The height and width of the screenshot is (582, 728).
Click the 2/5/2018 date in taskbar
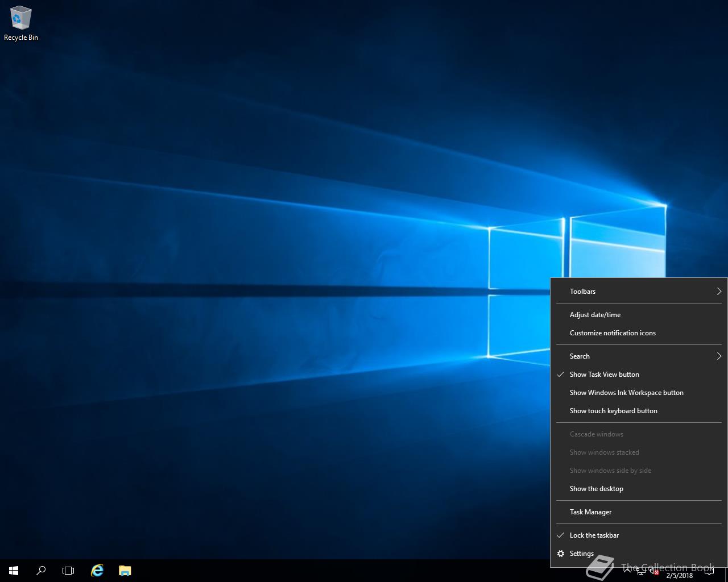680,575
